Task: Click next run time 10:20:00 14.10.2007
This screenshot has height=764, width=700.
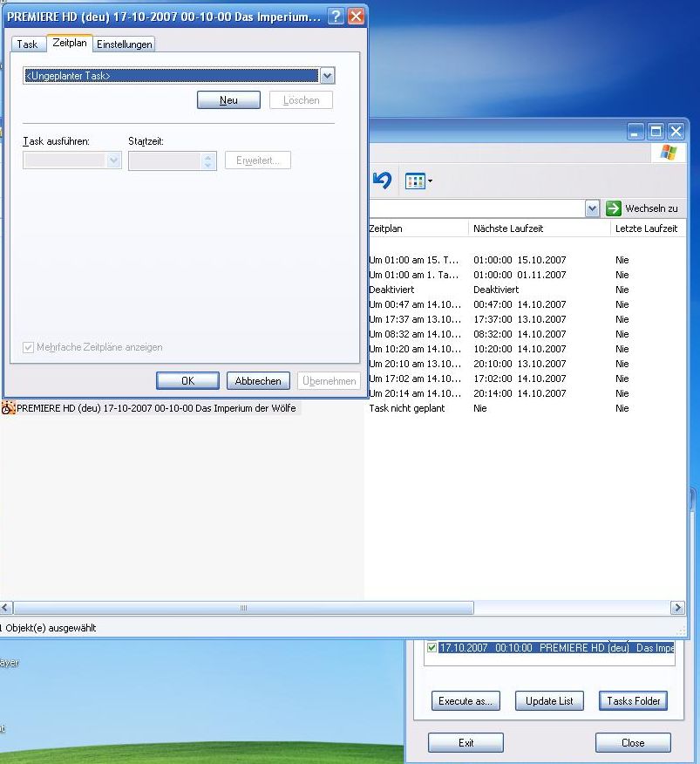Action: (x=520, y=349)
